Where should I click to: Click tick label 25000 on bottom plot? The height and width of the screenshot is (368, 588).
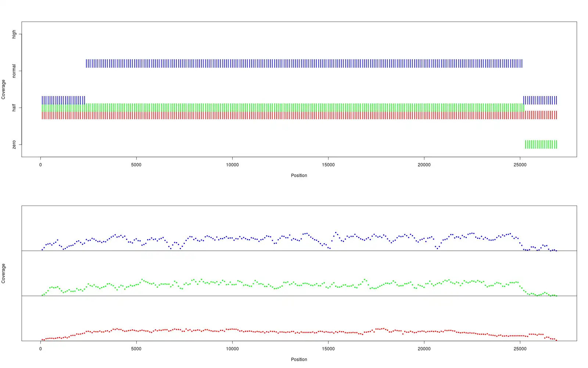tap(520, 349)
